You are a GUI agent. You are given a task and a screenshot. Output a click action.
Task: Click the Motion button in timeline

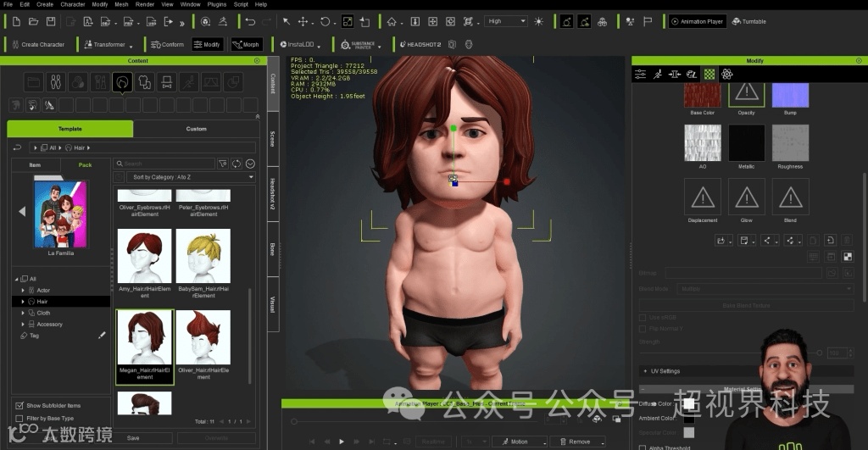pyautogui.click(x=520, y=442)
